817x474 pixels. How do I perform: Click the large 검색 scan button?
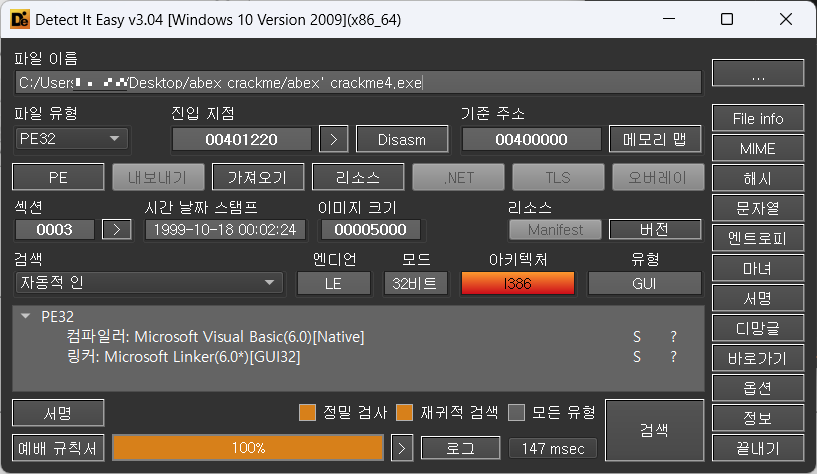pyautogui.click(x=654, y=430)
